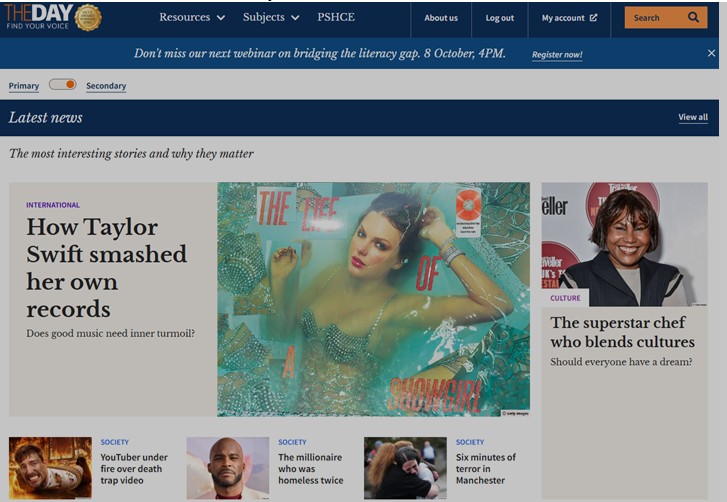
Task: Click The Day logo in header
Action: click(x=38, y=17)
